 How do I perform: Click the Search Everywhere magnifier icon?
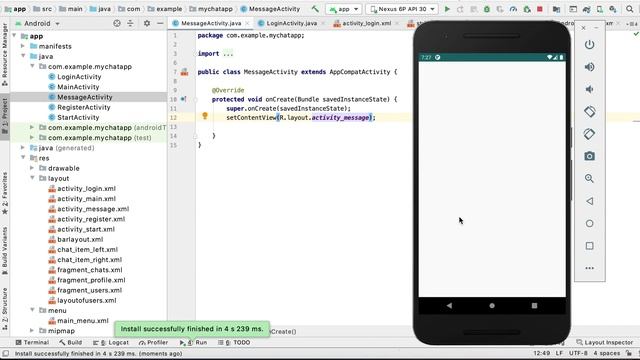coord(630,9)
